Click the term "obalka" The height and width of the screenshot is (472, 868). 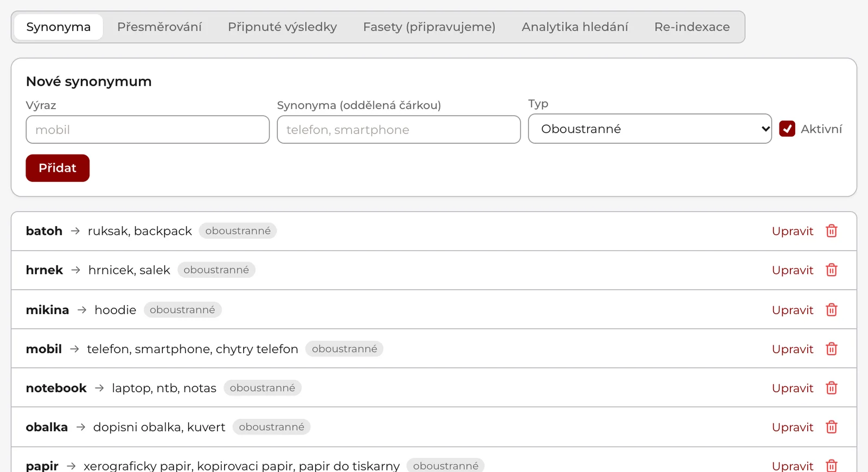47,427
